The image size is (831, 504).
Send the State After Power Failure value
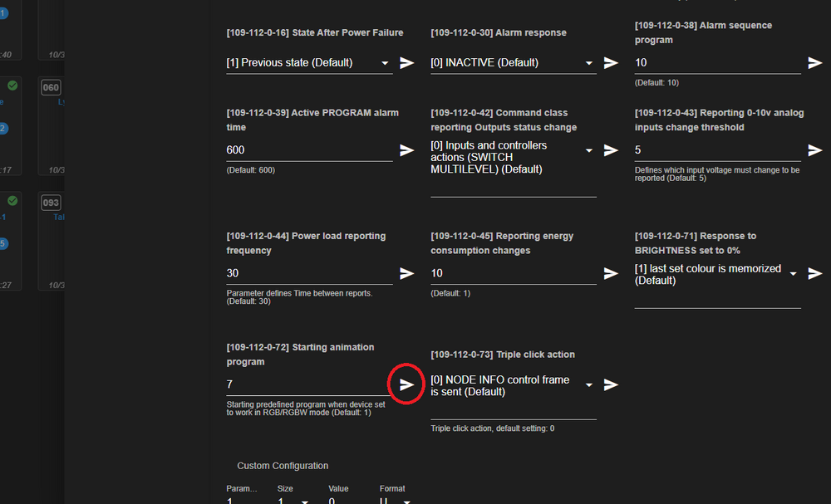(406, 62)
